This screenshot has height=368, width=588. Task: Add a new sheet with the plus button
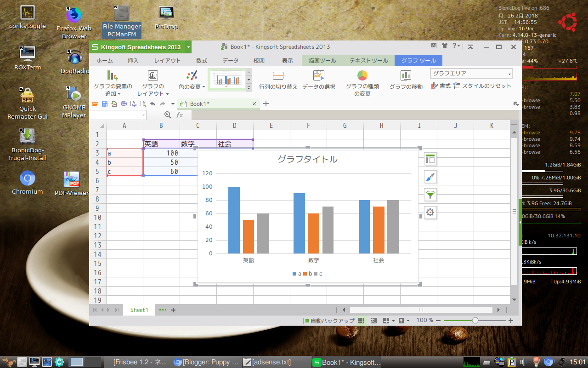point(173,310)
